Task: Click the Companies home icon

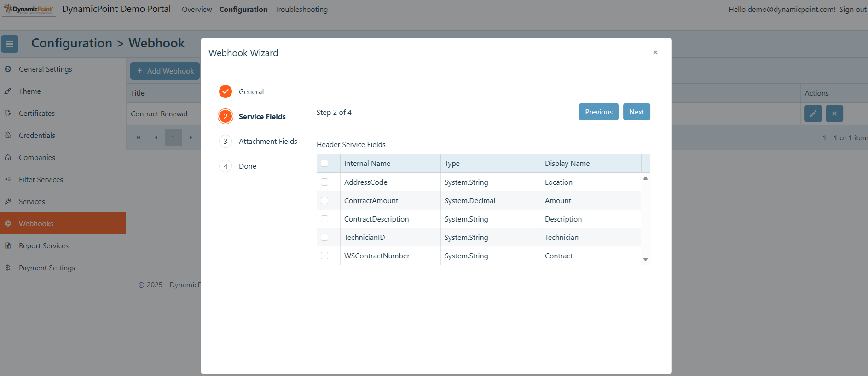Action: pyautogui.click(x=8, y=157)
